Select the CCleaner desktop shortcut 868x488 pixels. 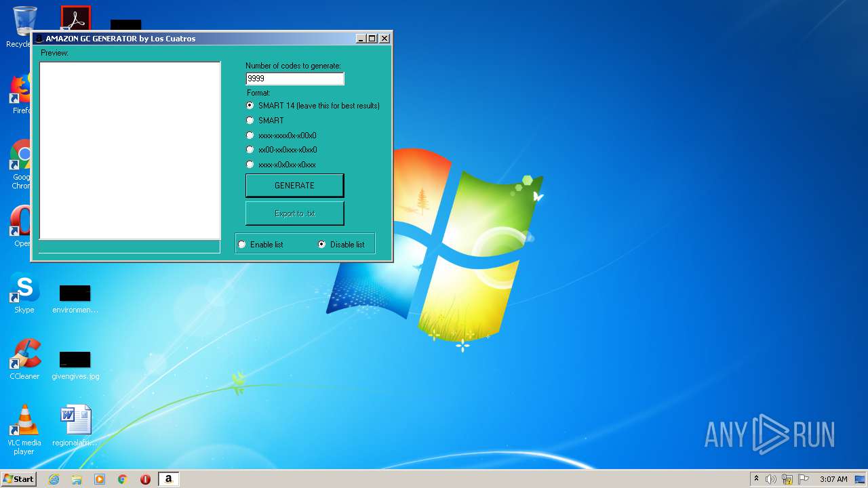(24, 360)
